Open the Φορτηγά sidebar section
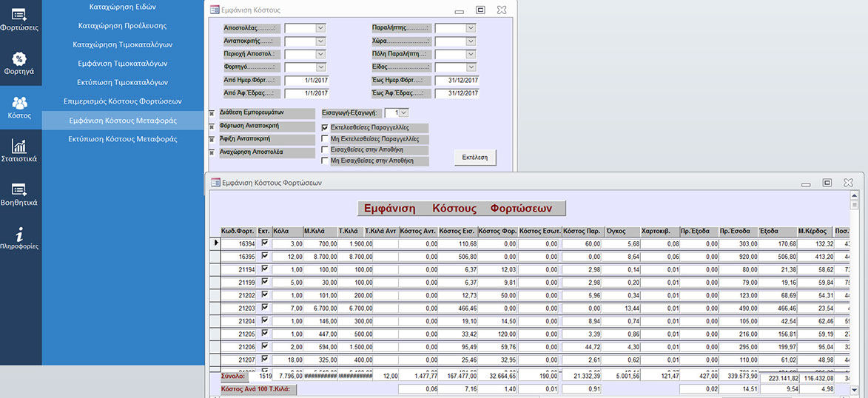 pos(20,63)
